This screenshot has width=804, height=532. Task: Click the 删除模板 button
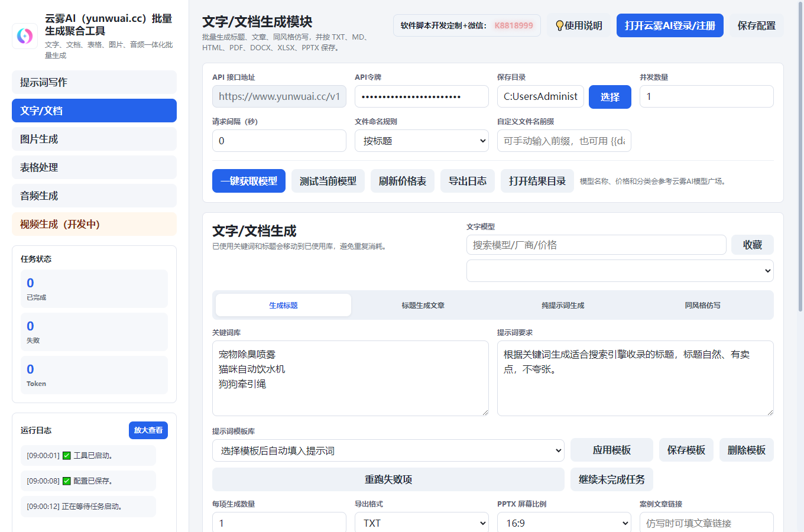click(747, 450)
